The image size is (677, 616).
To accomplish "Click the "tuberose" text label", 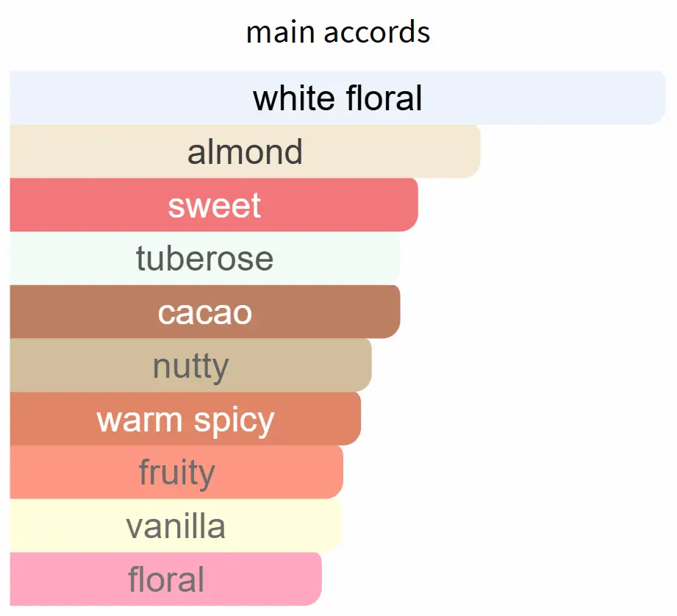I will point(204,258).
